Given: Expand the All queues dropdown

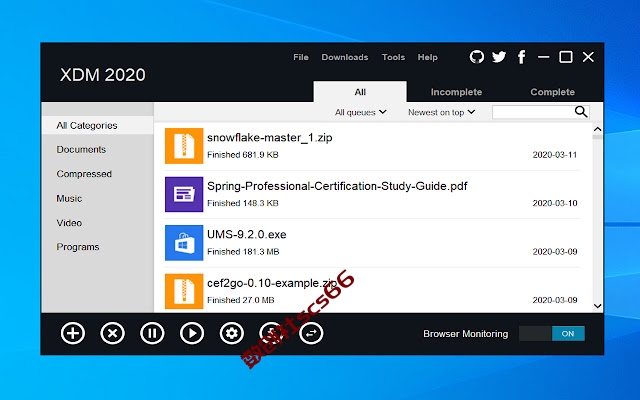Looking at the screenshot, I should tap(360, 112).
